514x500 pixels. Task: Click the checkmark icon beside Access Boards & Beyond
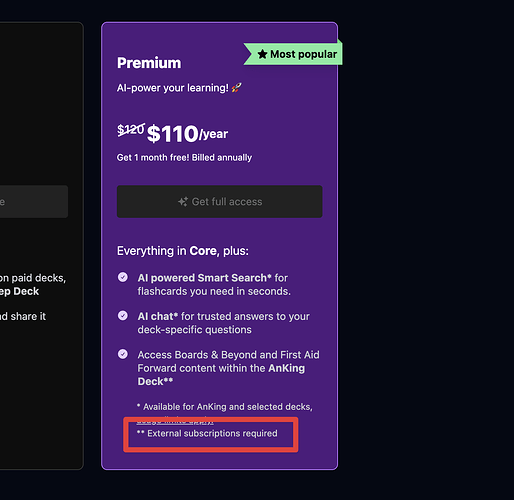pyautogui.click(x=123, y=354)
